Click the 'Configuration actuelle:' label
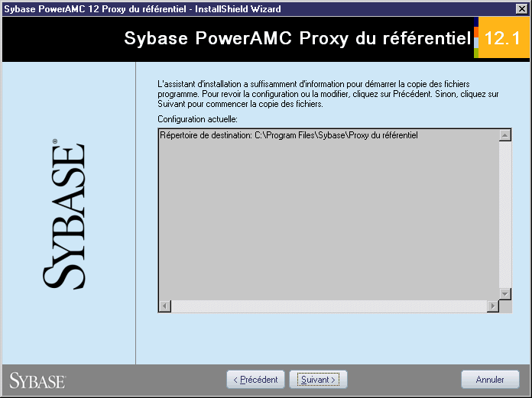 pos(197,119)
